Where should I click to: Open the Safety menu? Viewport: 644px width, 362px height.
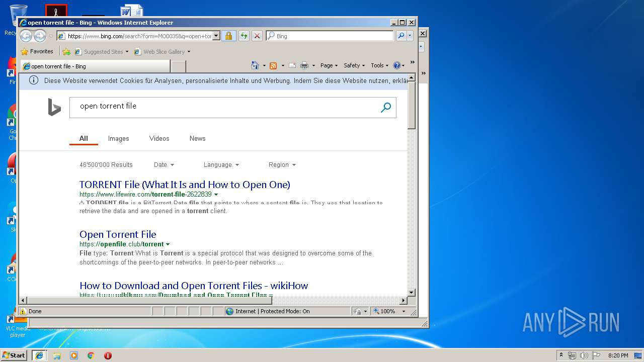tap(354, 65)
